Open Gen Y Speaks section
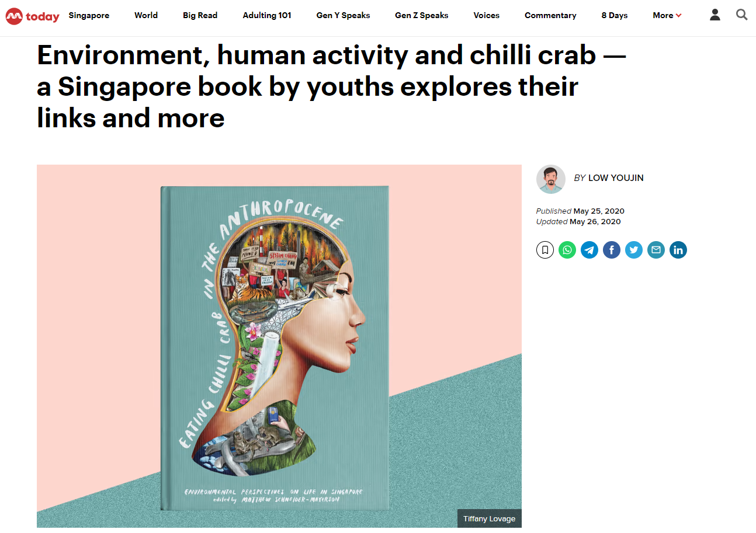This screenshot has width=756, height=533. click(343, 16)
